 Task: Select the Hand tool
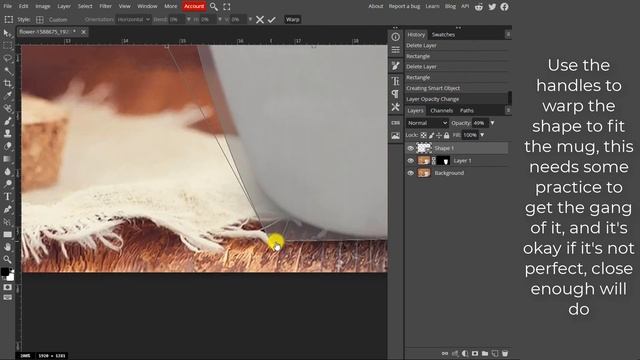pos(7,247)
